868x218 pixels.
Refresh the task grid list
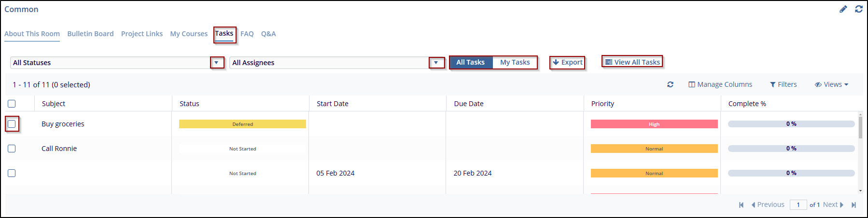click(x=670, y=84)
